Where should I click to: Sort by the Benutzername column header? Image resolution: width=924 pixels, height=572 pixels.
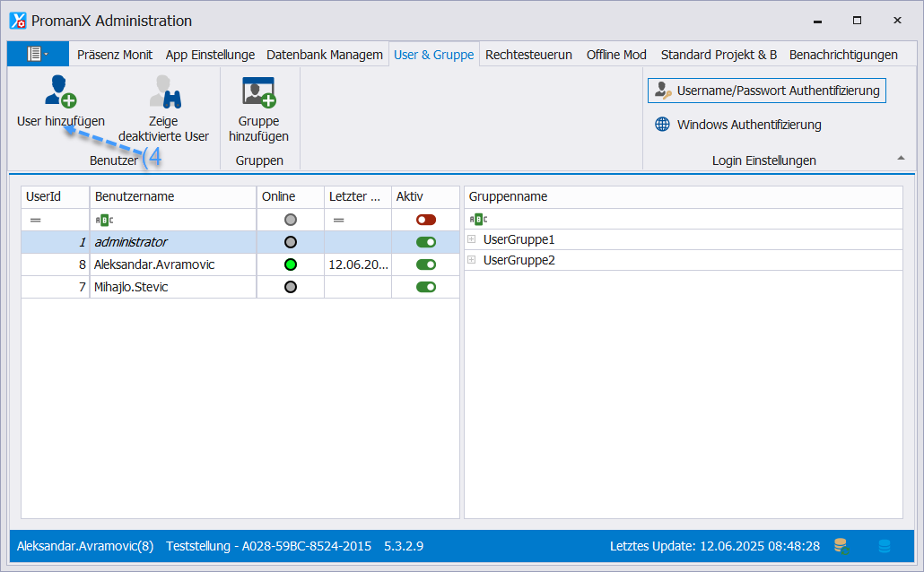(x=172, y=196)
